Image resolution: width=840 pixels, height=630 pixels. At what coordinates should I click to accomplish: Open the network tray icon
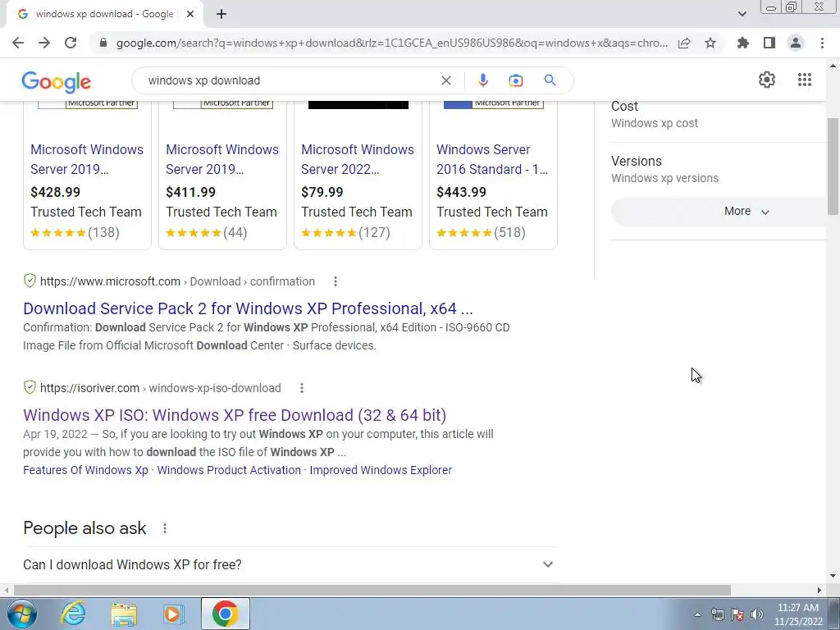click(x=717, y=614)
